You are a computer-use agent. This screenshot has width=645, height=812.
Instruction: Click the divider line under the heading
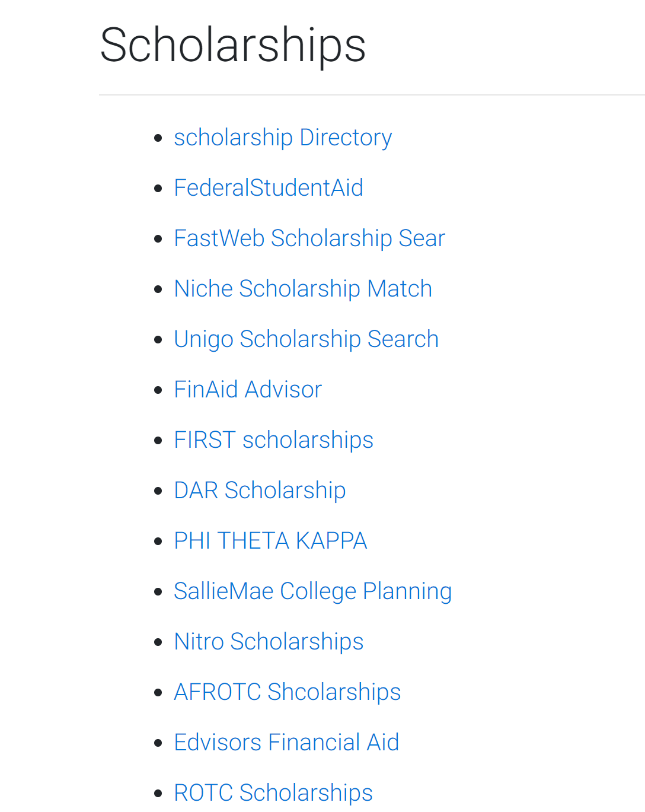[x=372, y=95]
